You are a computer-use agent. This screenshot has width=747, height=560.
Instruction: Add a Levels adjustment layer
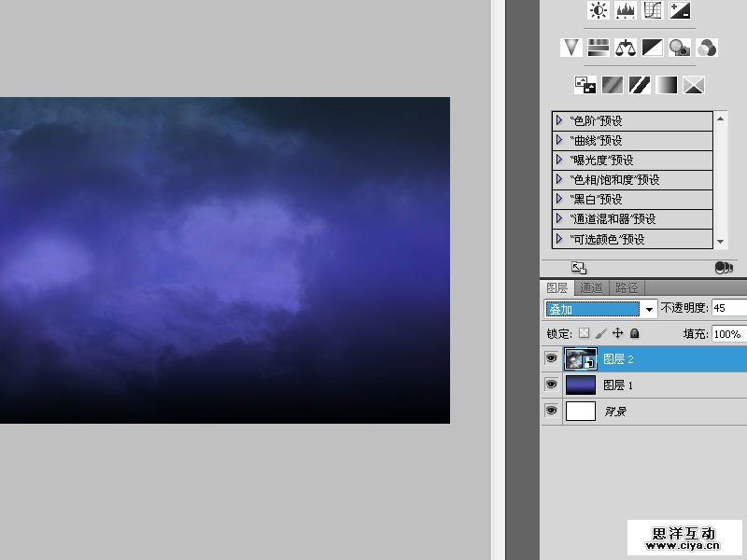coord(626,10)
